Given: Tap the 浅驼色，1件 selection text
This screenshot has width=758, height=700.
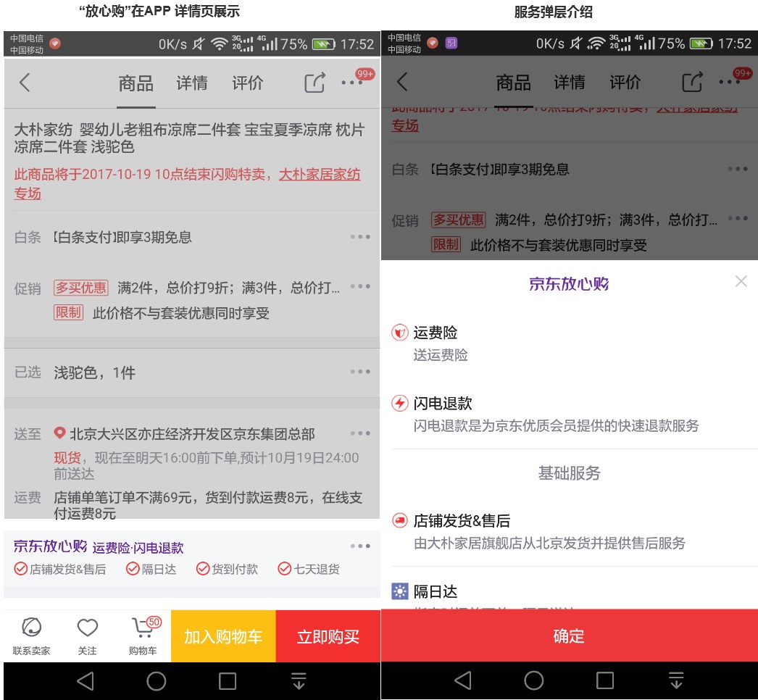Looking at the screenshot, I should (95, 372).
